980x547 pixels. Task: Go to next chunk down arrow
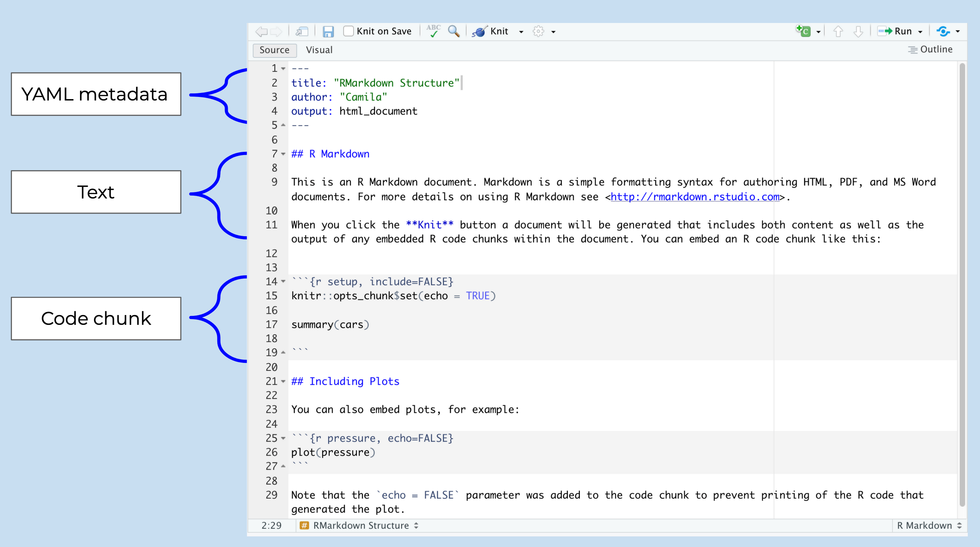click(x=858, y=31)
